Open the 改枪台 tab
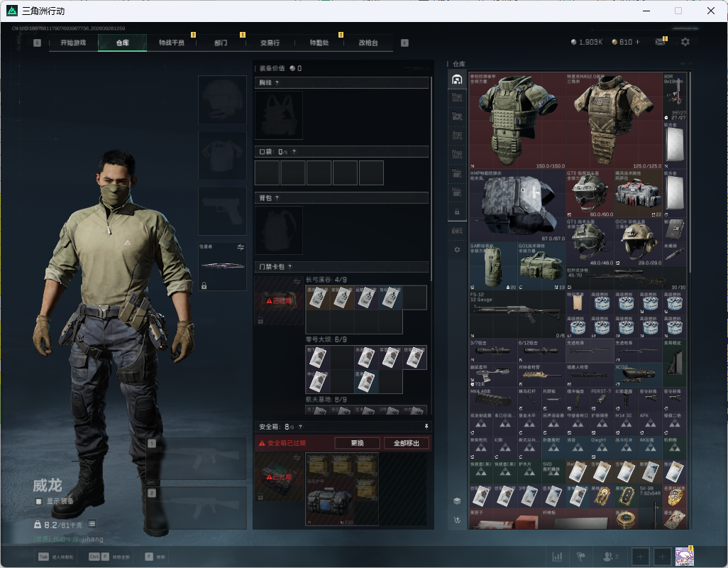Viewport: 728px width, 568px height. [369, 43]
